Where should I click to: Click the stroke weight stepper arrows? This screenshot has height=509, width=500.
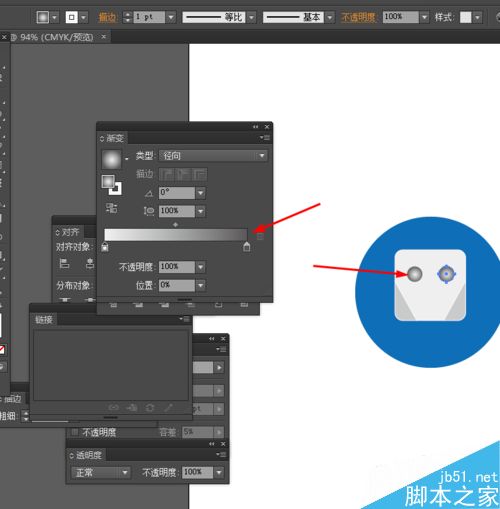pos(127,17)
